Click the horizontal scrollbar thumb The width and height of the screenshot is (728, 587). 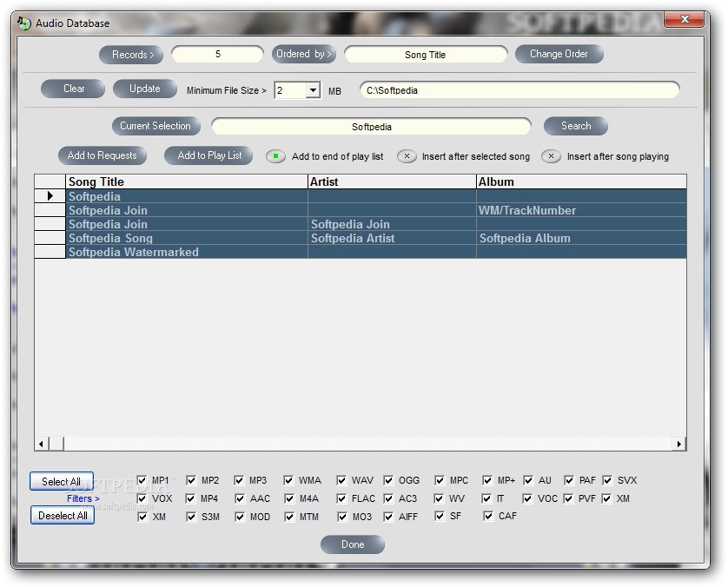pyautogui.click(x=56, y=444)
